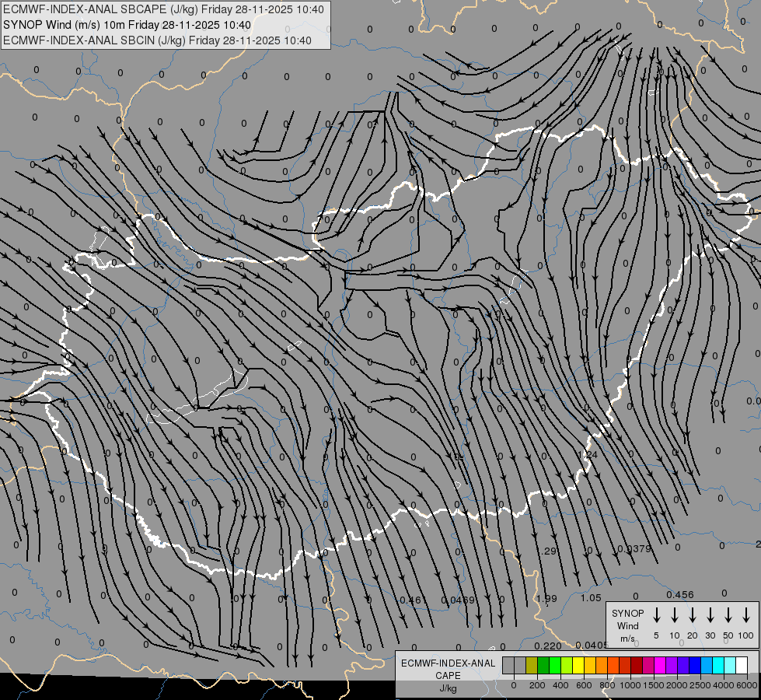Click the 2500 tick label on CAPE scale

(x=700, y=685)
